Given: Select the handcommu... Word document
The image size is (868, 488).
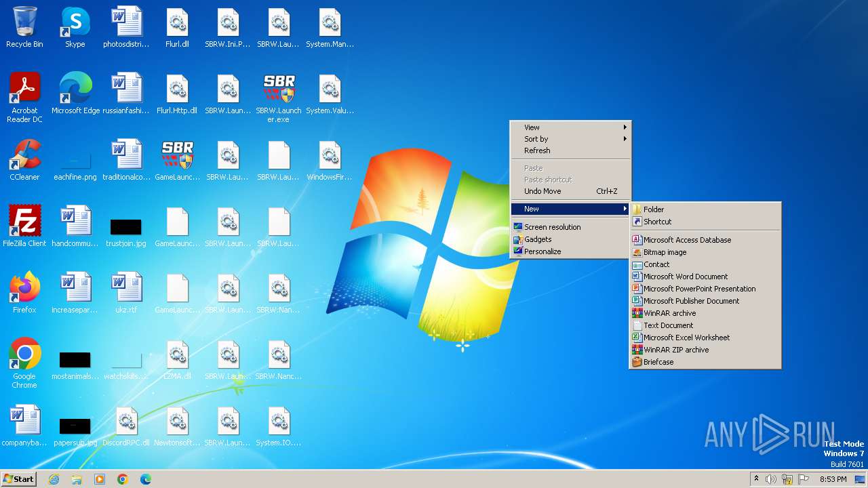Looking at the screenshot, I should [75, 226].
